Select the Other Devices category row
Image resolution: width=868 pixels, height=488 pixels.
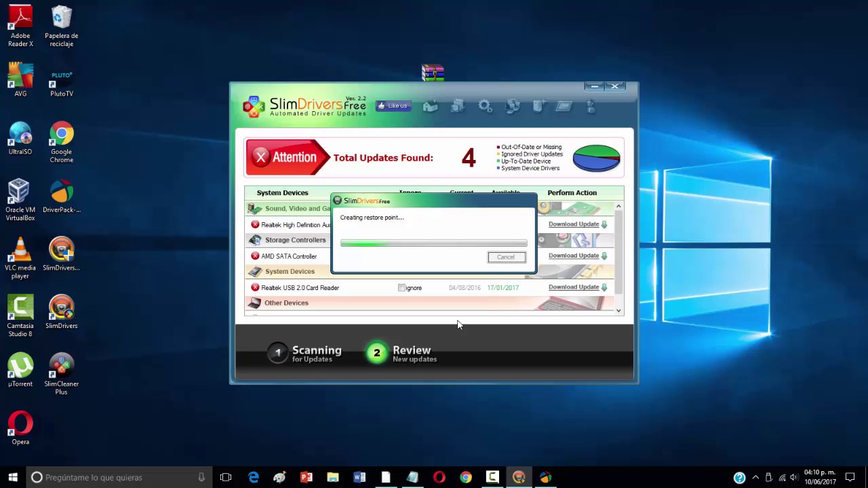(x=429, y=303)
